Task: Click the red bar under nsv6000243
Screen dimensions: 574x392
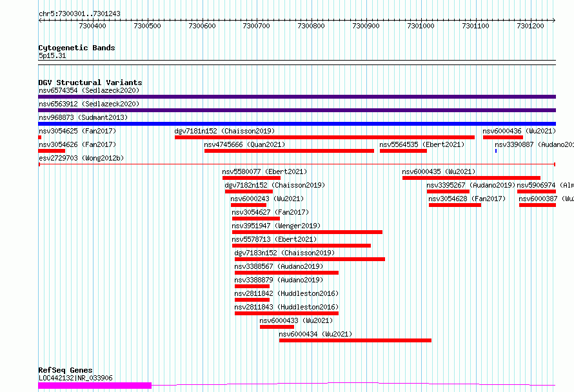Action: pos(248,205)
